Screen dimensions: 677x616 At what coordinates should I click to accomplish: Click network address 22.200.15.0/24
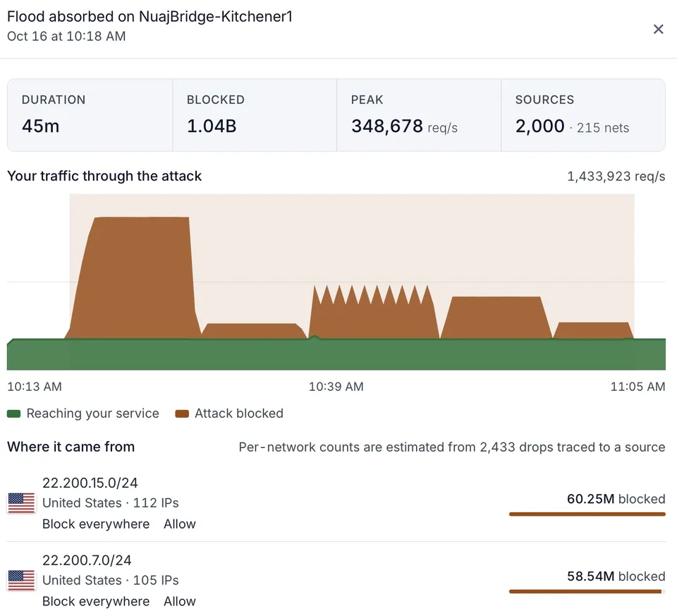click(x=90, y=483)
